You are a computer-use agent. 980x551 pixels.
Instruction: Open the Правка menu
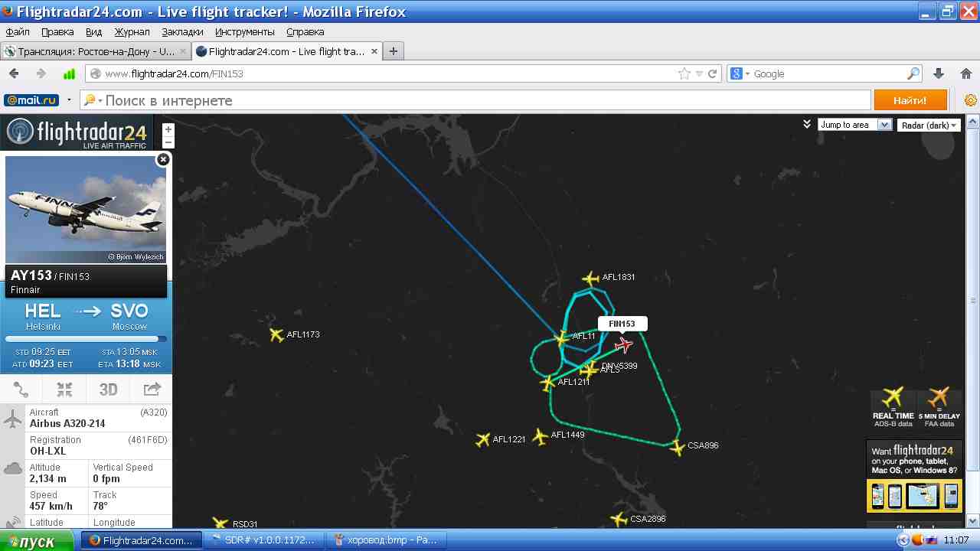pyautogui.click(x=57, y=32)
